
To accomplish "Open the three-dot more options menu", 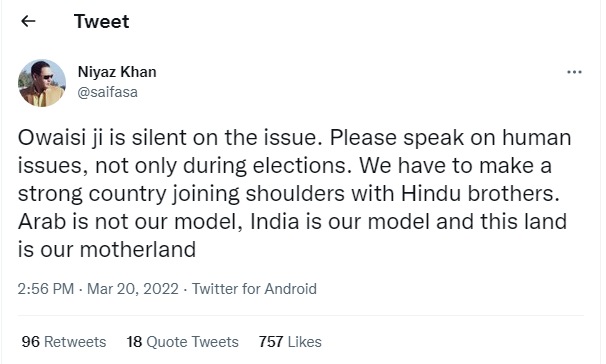I will coord(574,72).
